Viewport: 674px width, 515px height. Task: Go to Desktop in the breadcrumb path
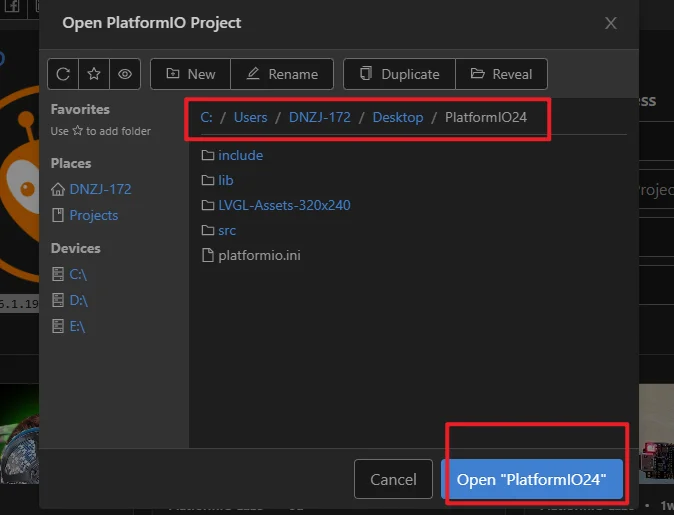click(398, 117)
